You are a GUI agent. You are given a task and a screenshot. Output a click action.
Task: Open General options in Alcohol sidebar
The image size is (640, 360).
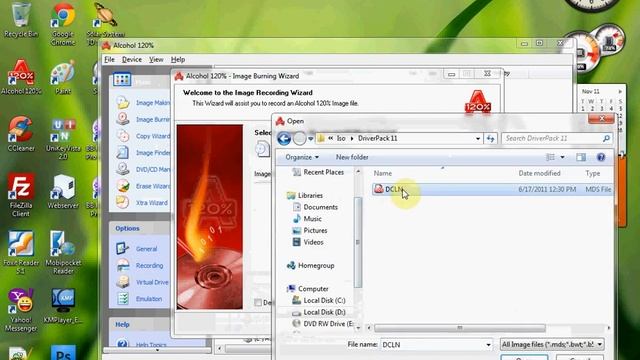[137, 249]
